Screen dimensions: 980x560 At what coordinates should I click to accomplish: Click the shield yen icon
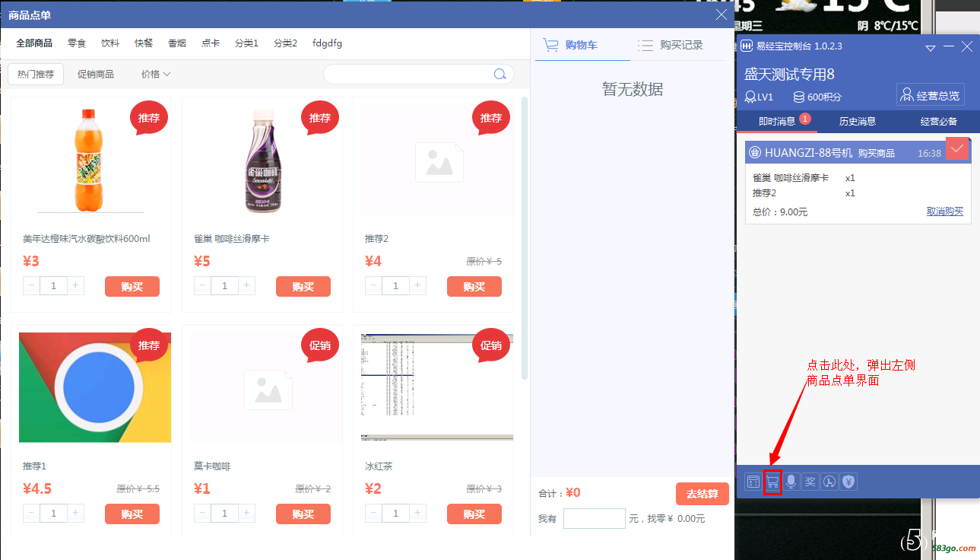tap(848, 482)
